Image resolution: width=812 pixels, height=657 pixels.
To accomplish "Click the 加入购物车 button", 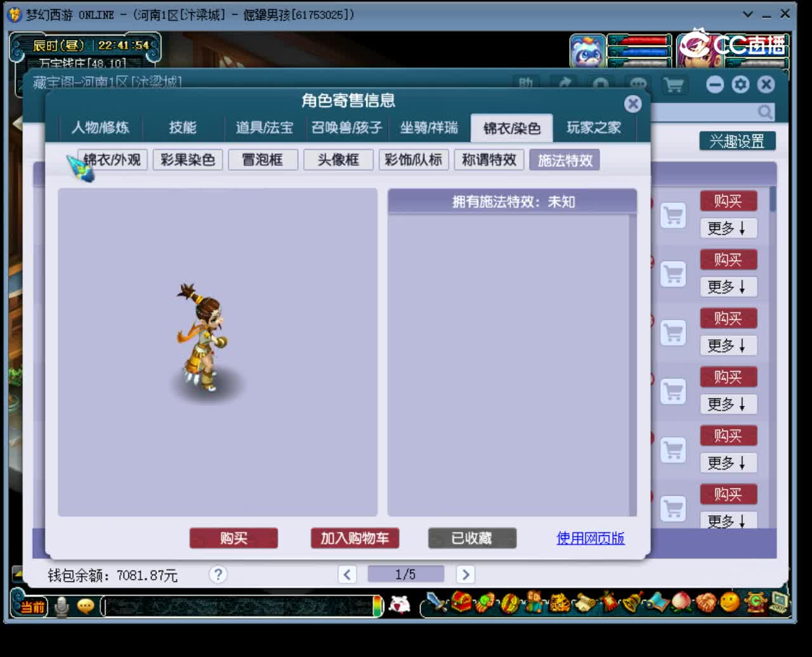I will coord(355,538).
